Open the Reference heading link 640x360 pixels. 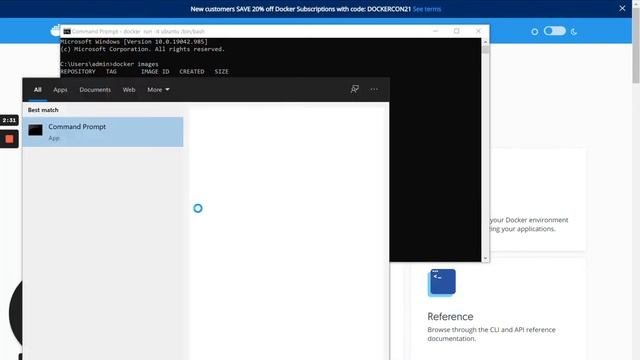pos(450,316)
